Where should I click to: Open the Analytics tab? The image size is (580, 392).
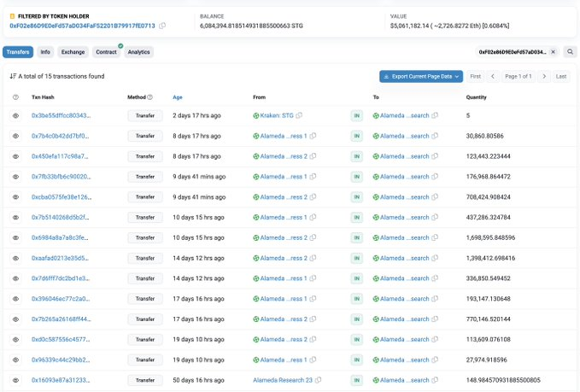(138, 52)
